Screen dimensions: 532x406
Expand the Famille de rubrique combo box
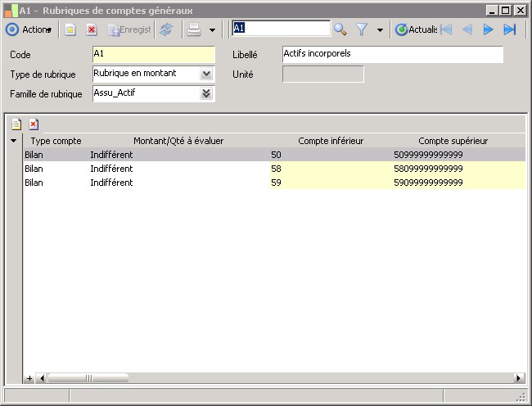click(x=206, y=93)
